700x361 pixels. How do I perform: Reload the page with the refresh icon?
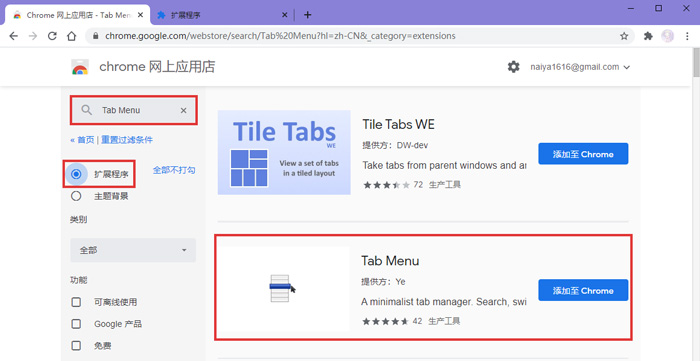pyautogui.click(x=52, y=36)
